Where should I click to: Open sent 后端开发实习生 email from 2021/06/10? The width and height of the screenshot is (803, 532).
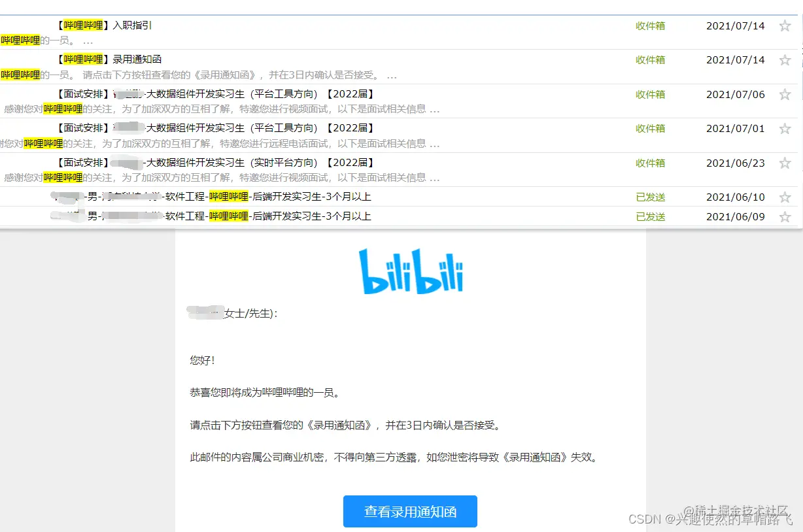click(211, 197)
